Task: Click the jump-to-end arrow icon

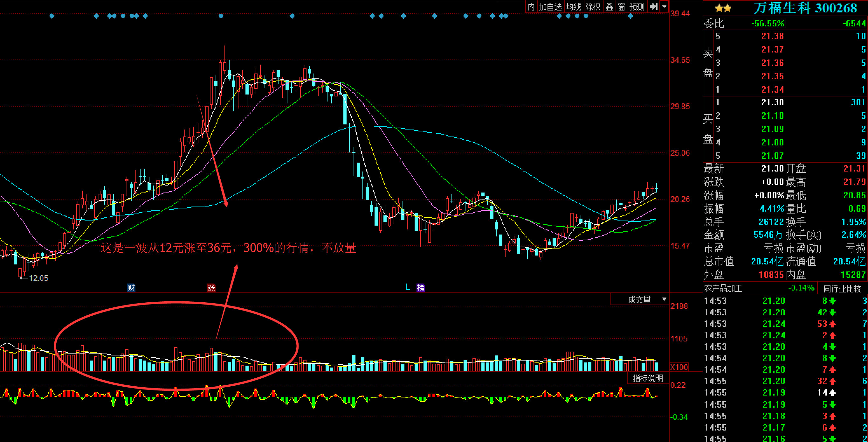Action: coord(653,7)
